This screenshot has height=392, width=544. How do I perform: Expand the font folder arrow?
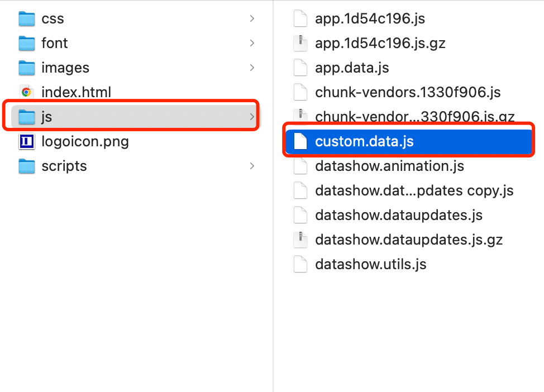click(252, 44)
